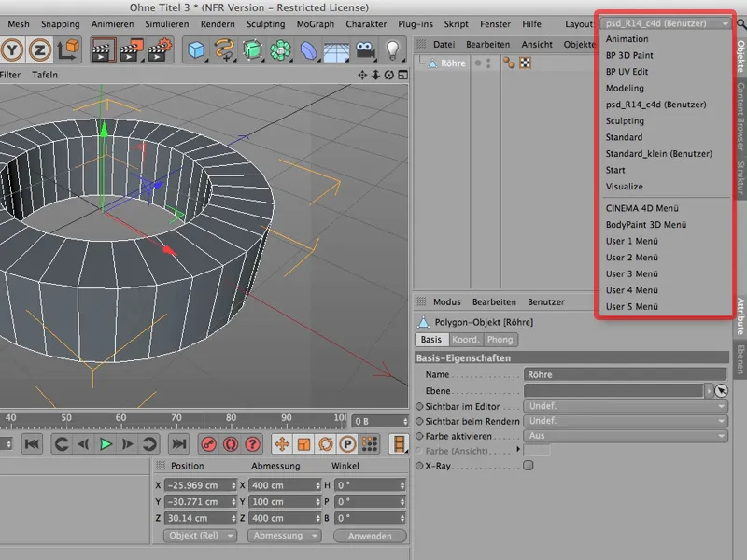Switch to the Koord. tab

pos(466,340)
